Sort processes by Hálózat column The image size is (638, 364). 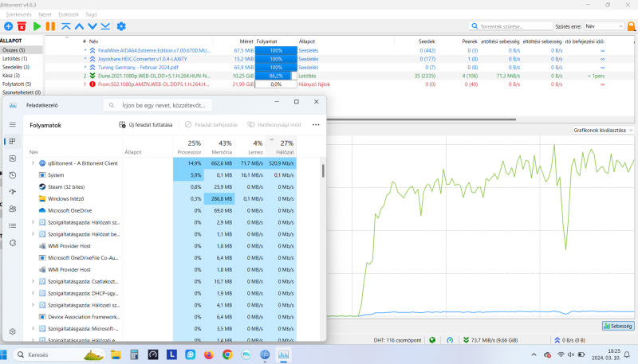click(x=282, y=147)
